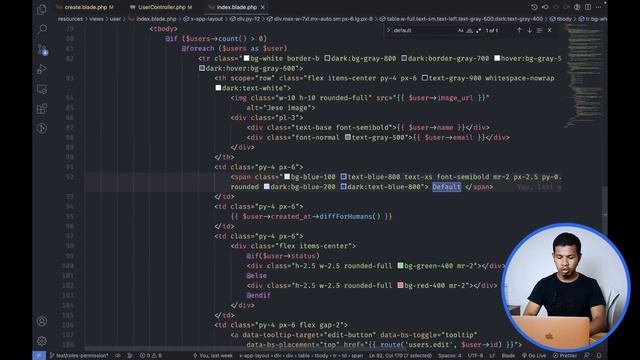Open the editor more actions ellipsis
This screenshot has width=640, height=360.
point(598,7)
